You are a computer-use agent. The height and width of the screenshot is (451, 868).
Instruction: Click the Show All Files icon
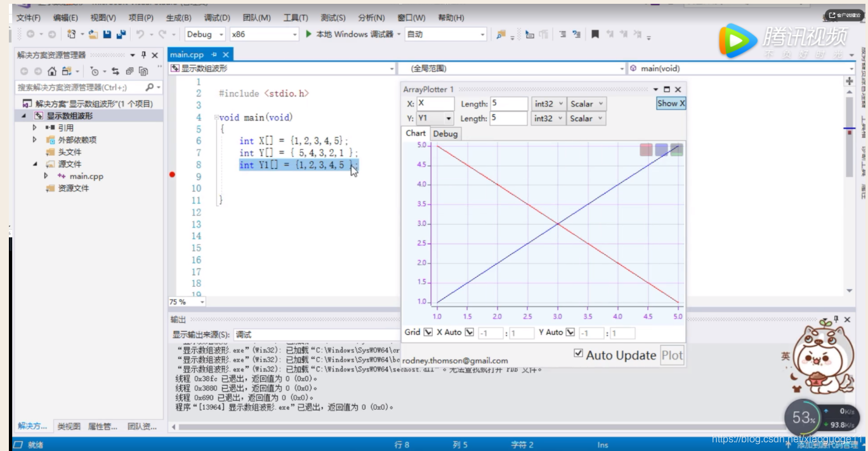[x=143, y=71]
